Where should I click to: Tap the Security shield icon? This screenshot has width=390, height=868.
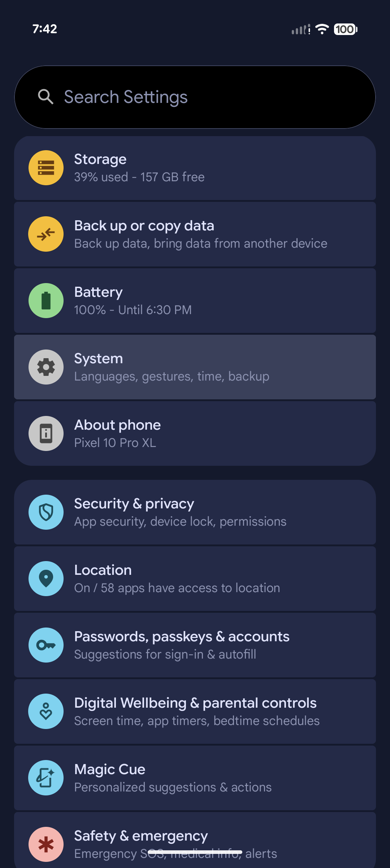[46, 512]
